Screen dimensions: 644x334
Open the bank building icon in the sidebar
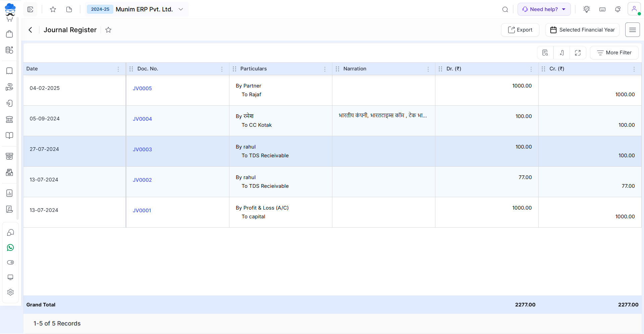(x=10, y=119)
